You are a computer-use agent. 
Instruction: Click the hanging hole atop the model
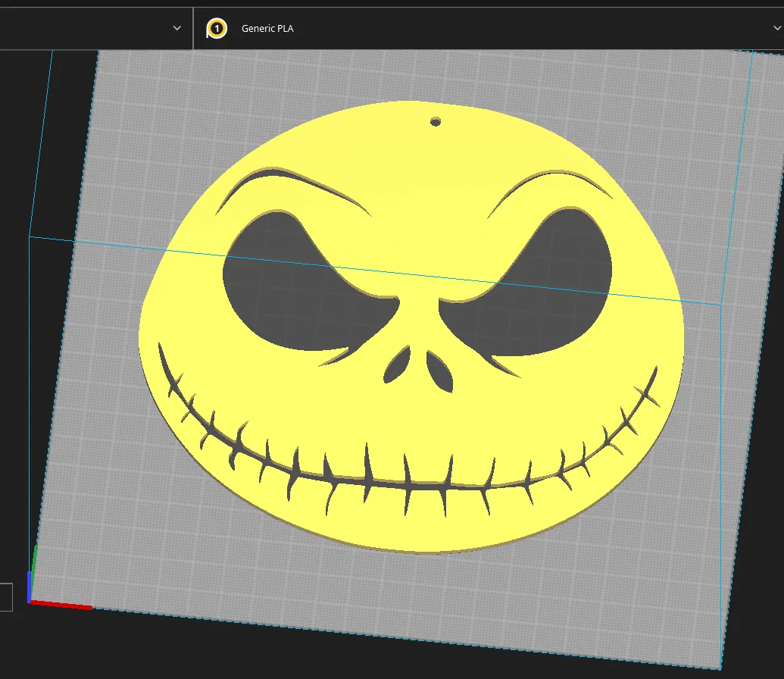click(436, 121)
